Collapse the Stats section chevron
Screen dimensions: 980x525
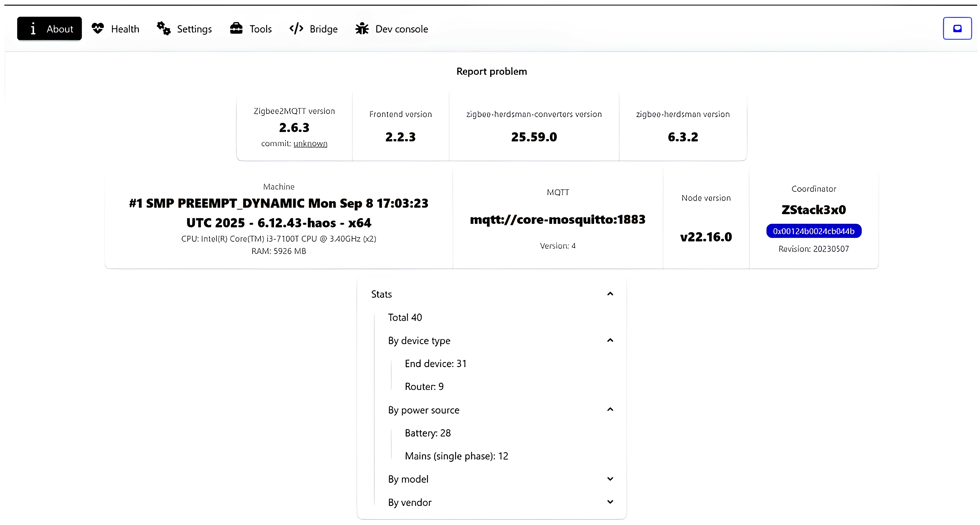(x=610, y=294)
